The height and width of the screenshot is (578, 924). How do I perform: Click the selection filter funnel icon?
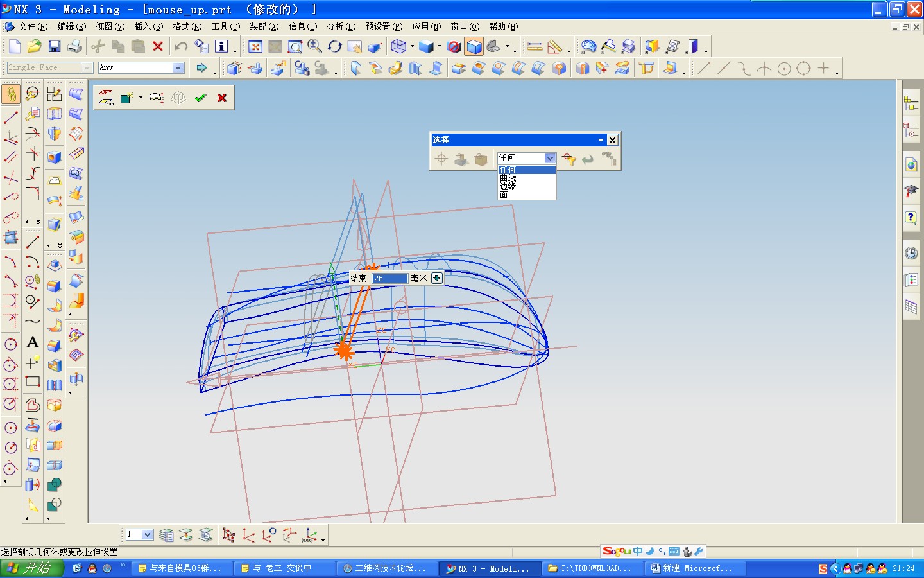[x=569, y=158]
